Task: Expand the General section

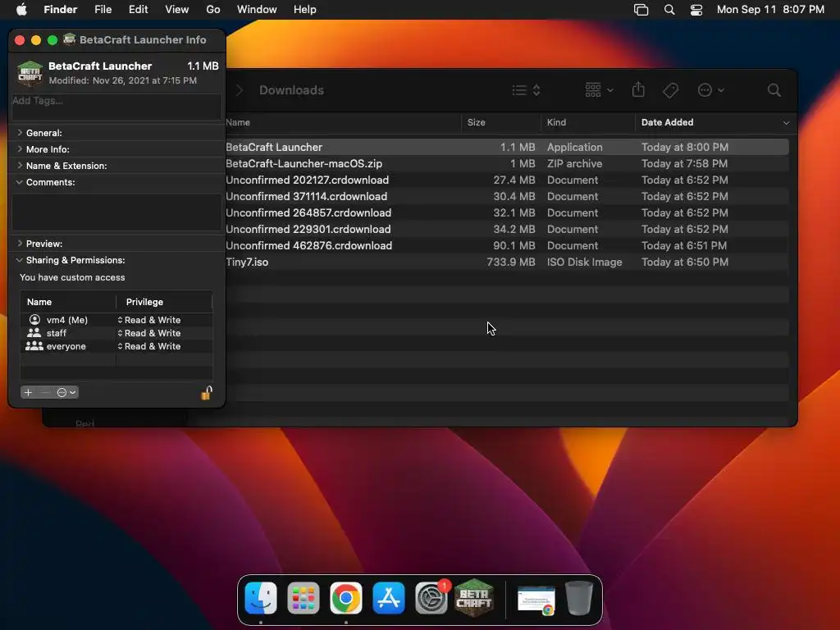Action: click(20, 132)
